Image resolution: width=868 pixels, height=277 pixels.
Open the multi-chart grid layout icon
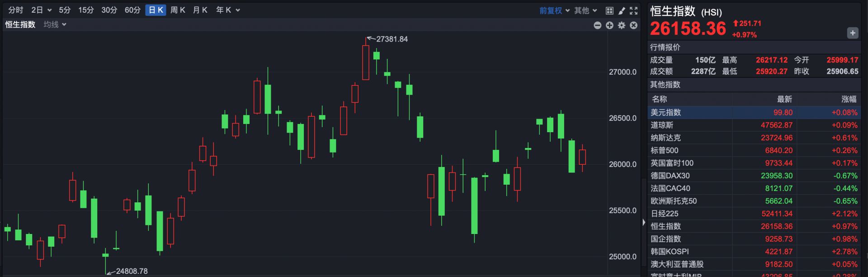coord(609,10)
